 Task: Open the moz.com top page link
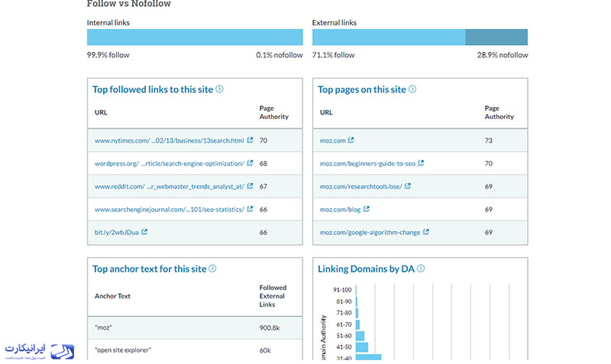tap(333, 140)
